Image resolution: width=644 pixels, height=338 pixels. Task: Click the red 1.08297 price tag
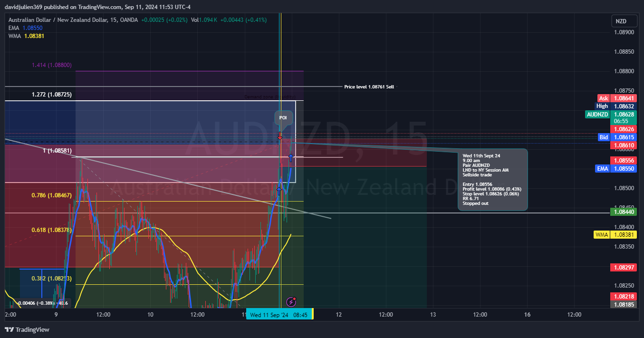click(x=623, y=268)
